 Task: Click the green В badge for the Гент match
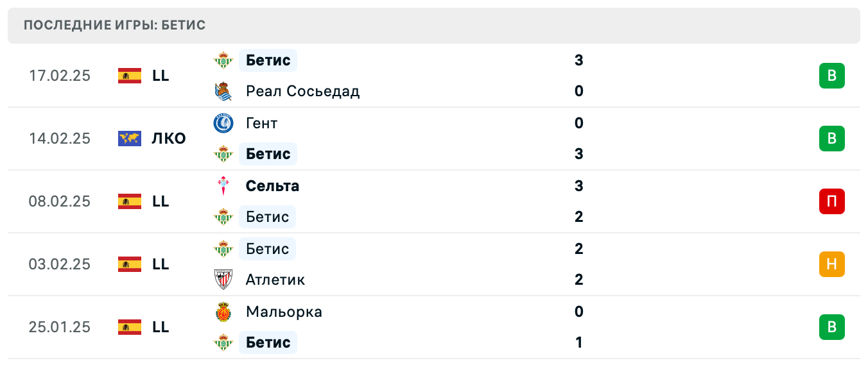coord(833,138)
